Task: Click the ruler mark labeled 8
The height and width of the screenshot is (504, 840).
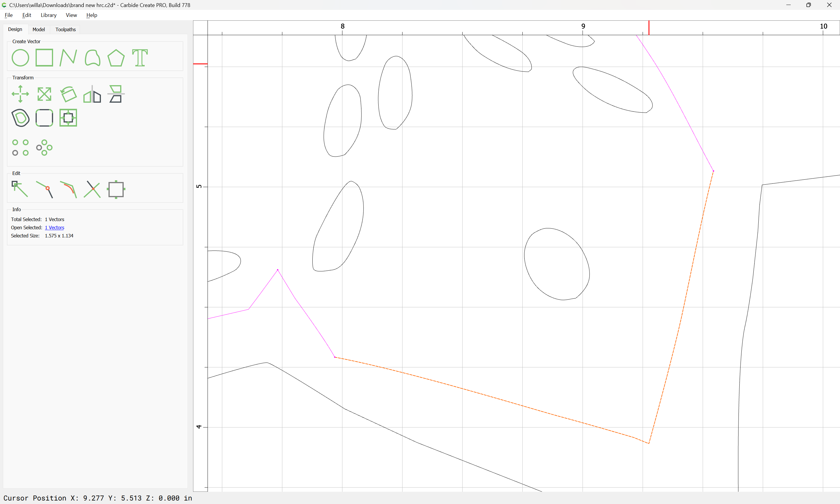Action: pos(343,26)
